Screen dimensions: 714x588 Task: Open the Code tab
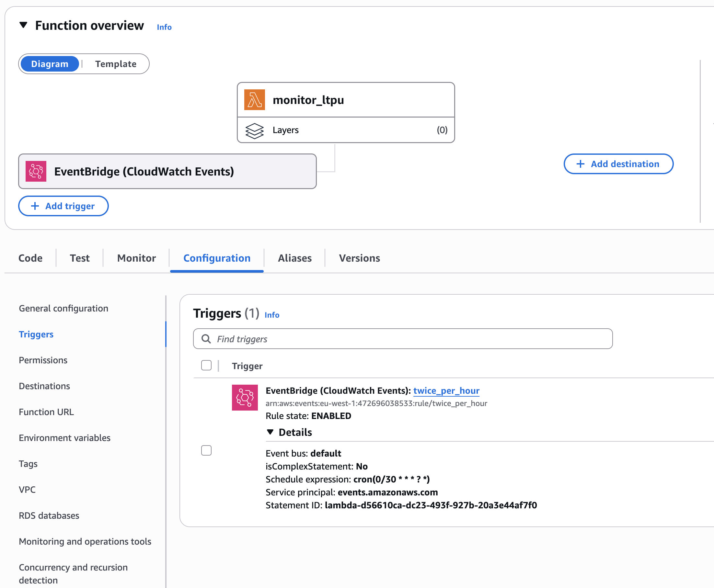(30, 258)
